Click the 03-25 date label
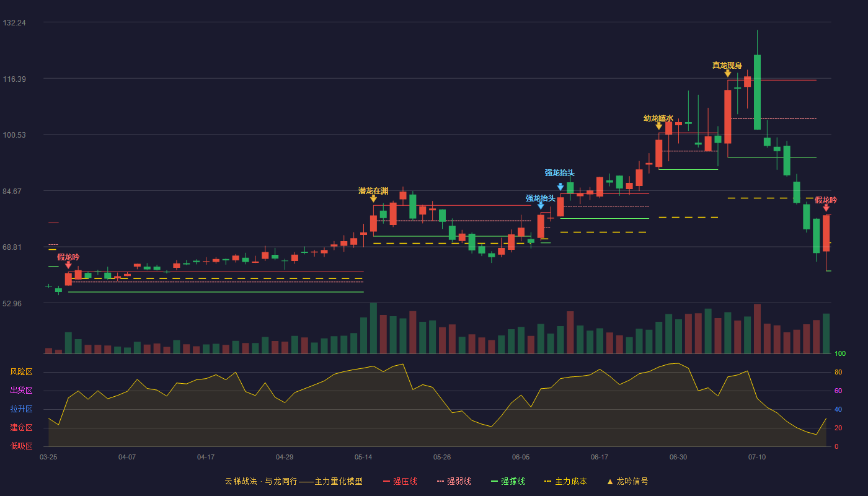This screenshot has width=868, height=496. (48, 457)
